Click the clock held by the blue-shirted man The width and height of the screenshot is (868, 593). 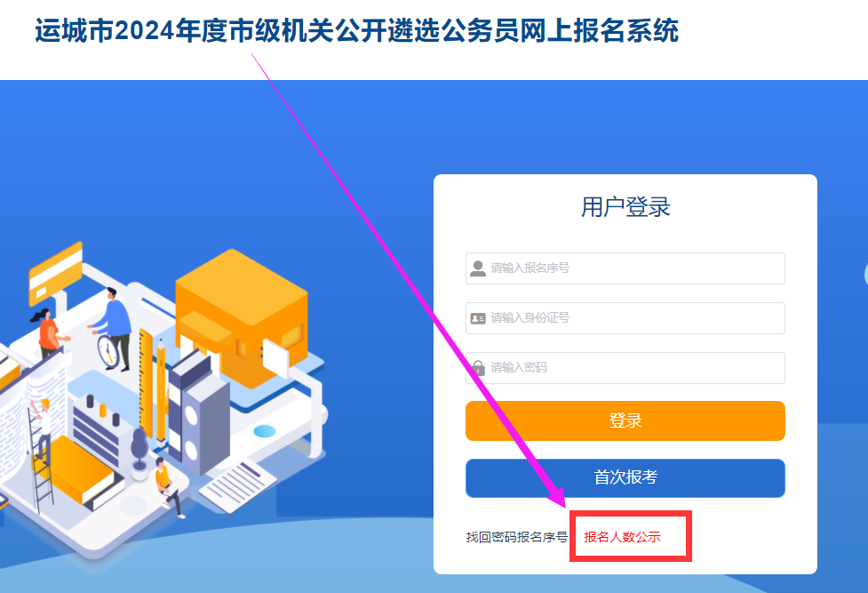pyautogui.click(x=108, y=351)
